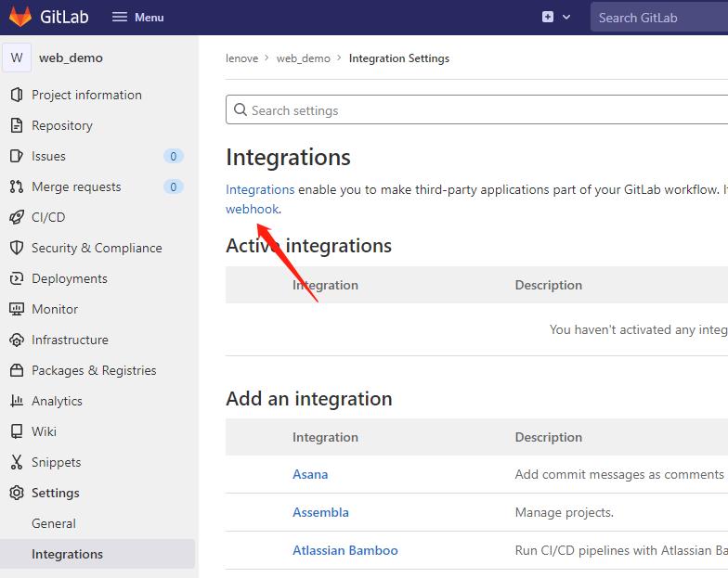Click the Issues icon

[x=17, y=156]
